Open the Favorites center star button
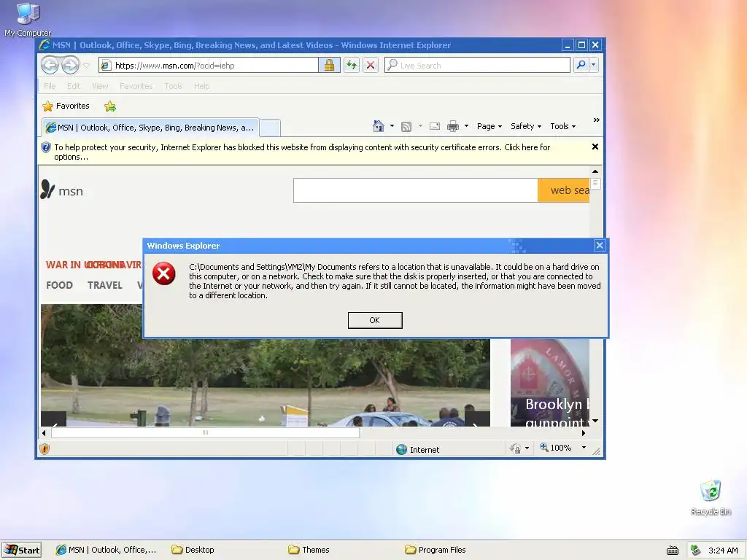747x560 pixels. point(66,106)
